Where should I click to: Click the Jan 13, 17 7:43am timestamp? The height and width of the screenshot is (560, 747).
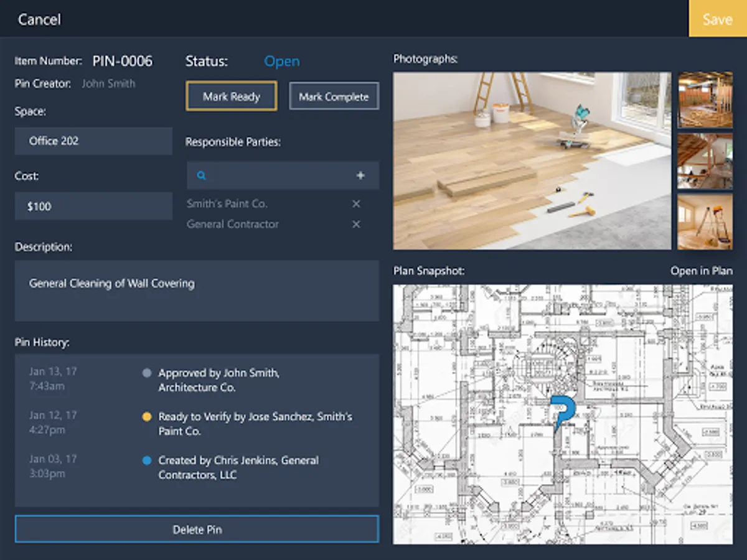(53, 379)
